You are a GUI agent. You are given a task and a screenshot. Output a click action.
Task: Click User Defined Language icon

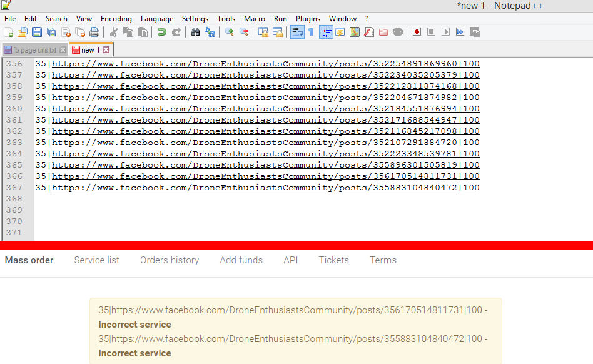tap(340, 32)
